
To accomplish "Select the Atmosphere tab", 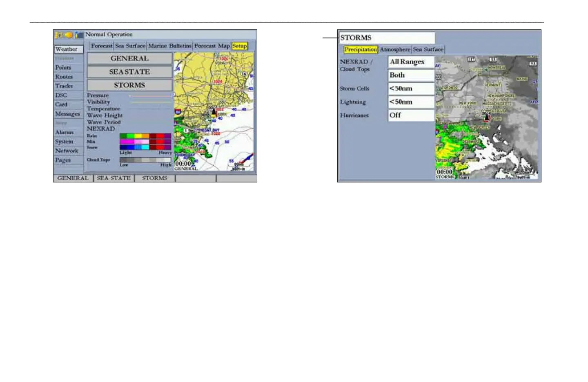I will point(395,49).
